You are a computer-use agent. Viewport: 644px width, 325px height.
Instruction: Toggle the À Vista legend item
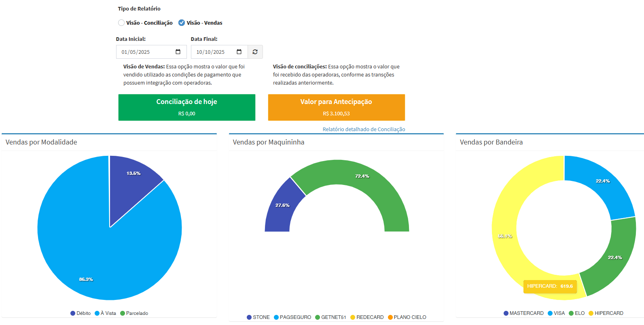(x=105, y=313)
